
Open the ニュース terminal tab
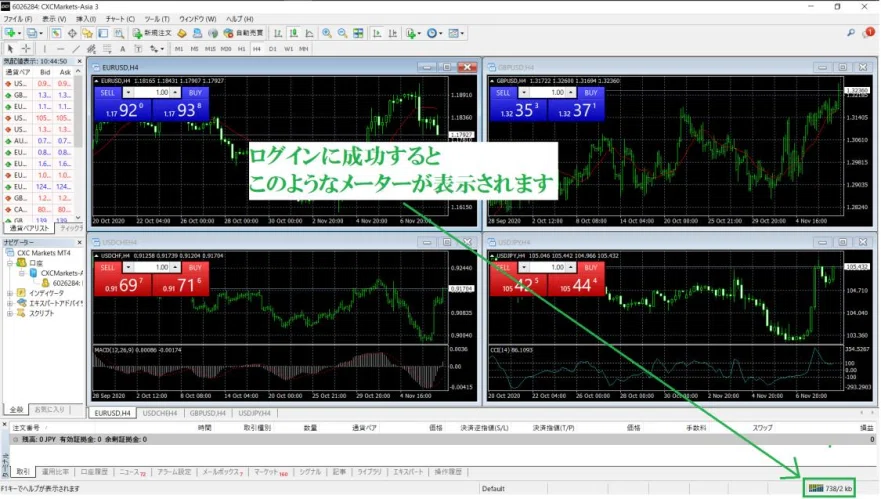point(132,472)
